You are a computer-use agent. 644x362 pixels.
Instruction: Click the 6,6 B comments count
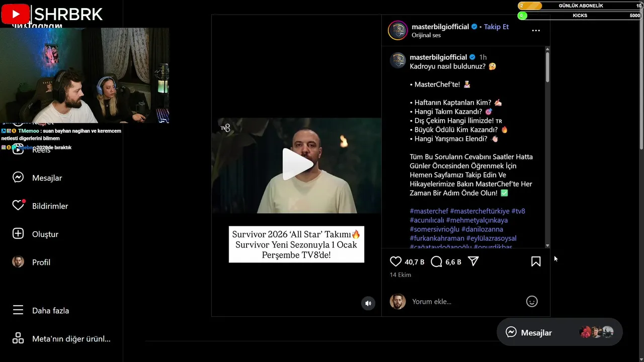click(x=453, y=262)
